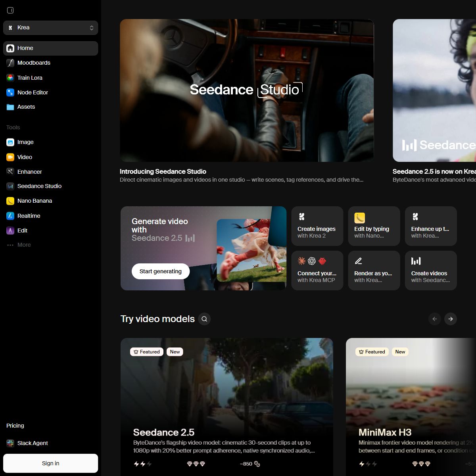The height and width of the screenshot is (476, 476).
Task: Click the Home icon in sidebar
Action: point(10,48)
